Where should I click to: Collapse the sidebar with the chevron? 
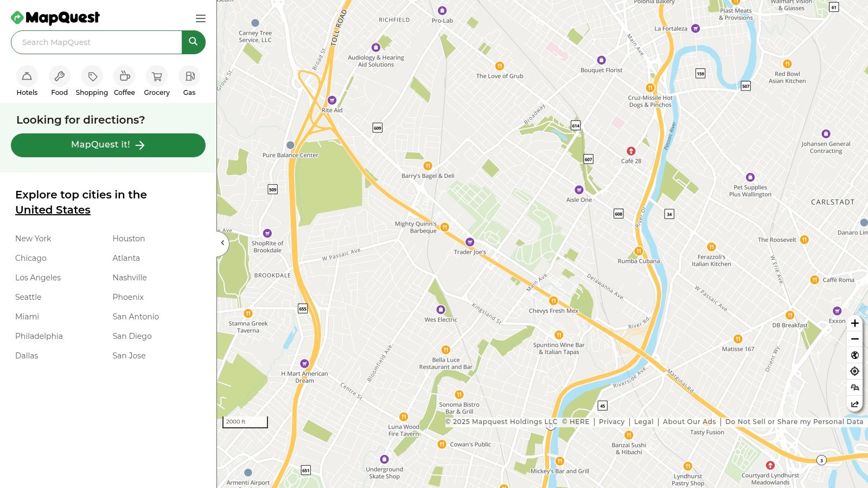pos(222,243)
